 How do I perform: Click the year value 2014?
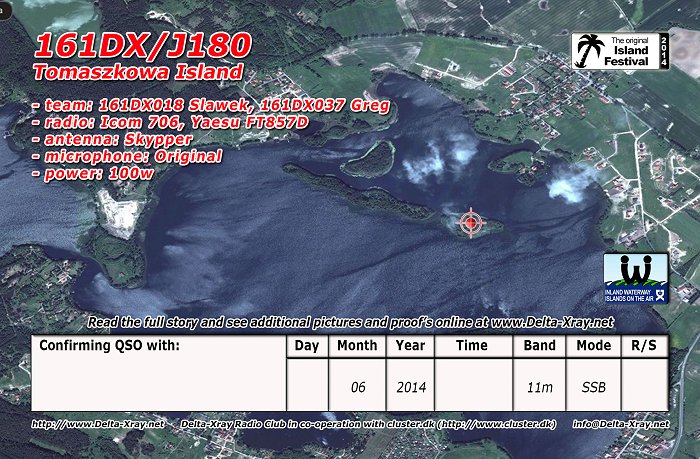click(x=411, y=387)
